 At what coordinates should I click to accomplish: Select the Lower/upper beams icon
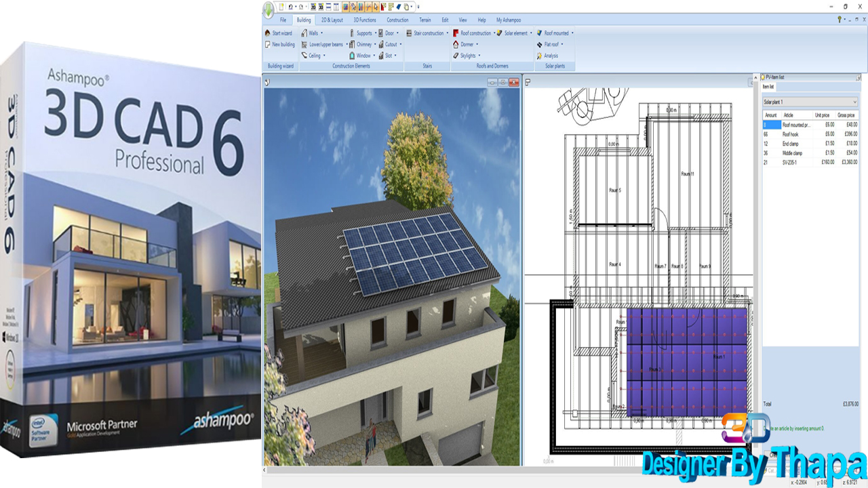coord(304,45)
